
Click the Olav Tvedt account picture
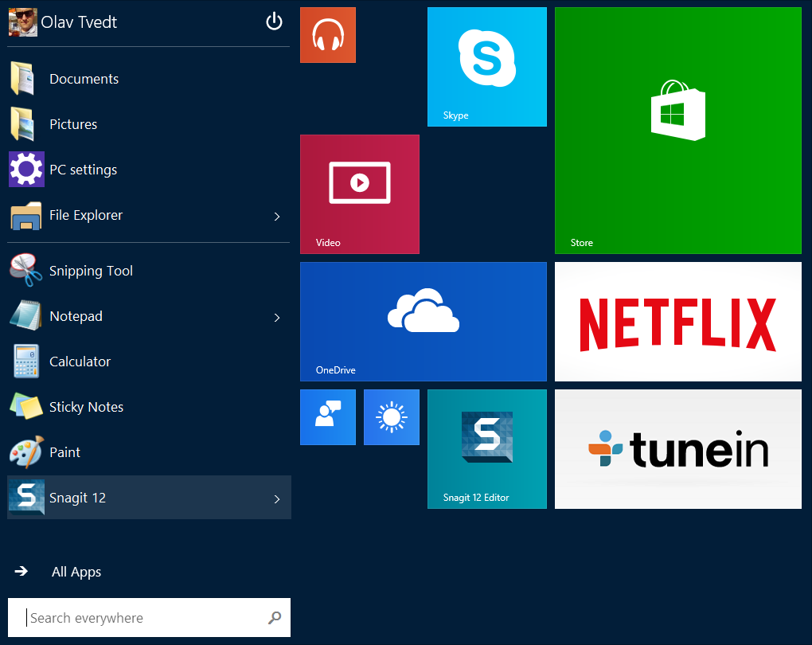22,21
